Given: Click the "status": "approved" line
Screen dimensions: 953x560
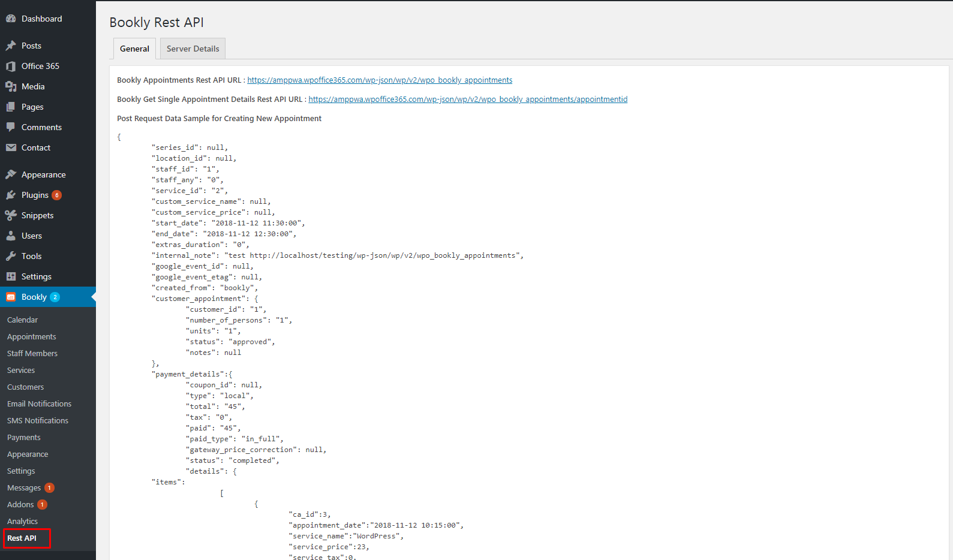Looking at the screenshot, I should pyautogui.click(x=230, y=342).
